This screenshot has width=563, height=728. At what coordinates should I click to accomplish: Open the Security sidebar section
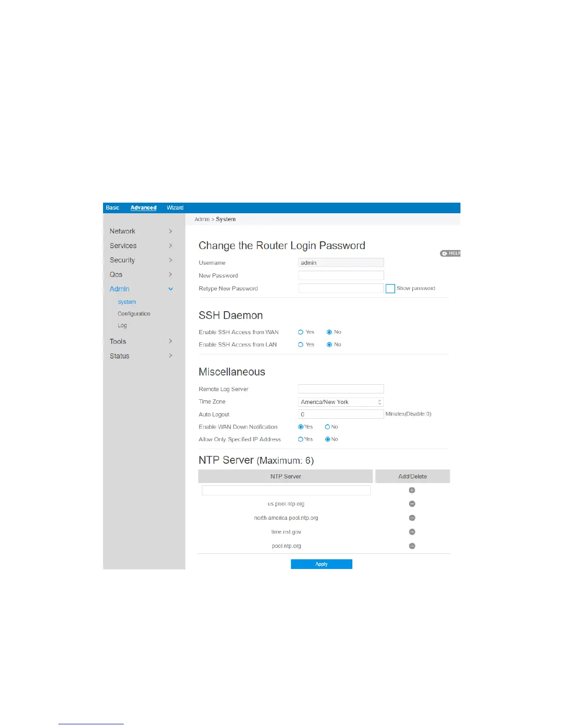click(122, 260)
